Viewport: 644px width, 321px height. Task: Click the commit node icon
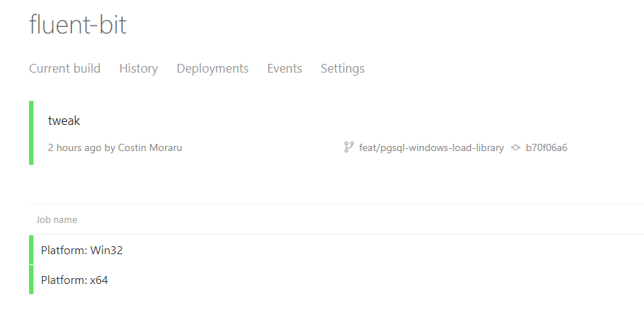click(515, 147)
